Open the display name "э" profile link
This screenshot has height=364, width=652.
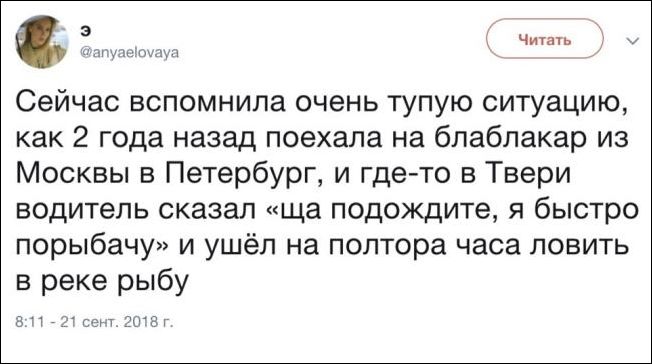pos(86,30)
